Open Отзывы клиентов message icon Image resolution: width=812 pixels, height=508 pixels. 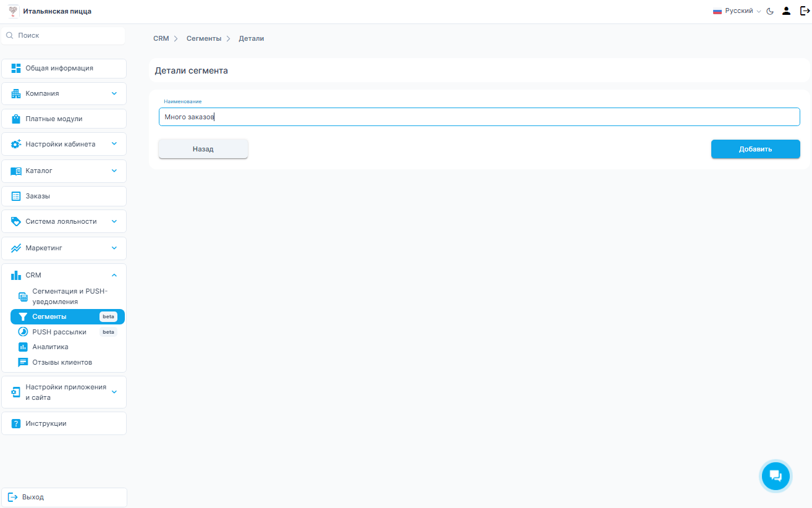[23, 362]
